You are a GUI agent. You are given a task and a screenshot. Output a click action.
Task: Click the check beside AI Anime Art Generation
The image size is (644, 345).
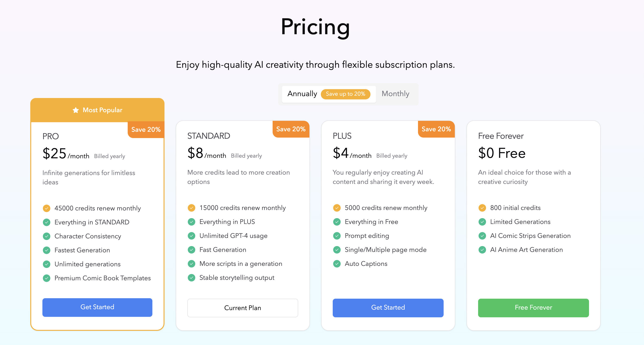(482, 250)
